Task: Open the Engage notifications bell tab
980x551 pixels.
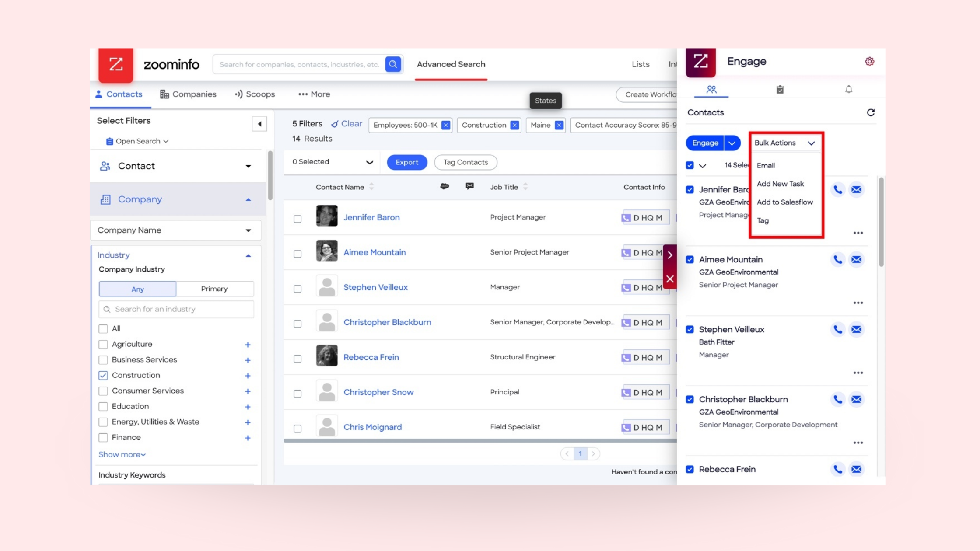Action: [848, 90]
